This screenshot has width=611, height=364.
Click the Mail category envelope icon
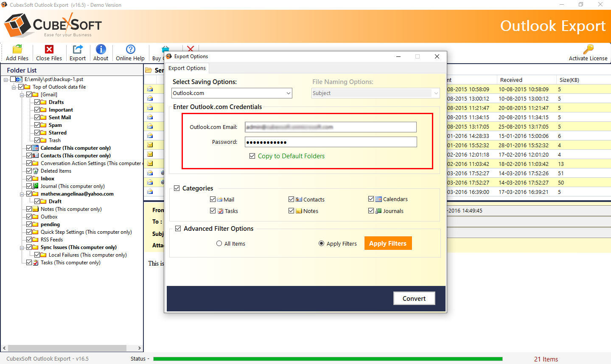tap(219, 199)
